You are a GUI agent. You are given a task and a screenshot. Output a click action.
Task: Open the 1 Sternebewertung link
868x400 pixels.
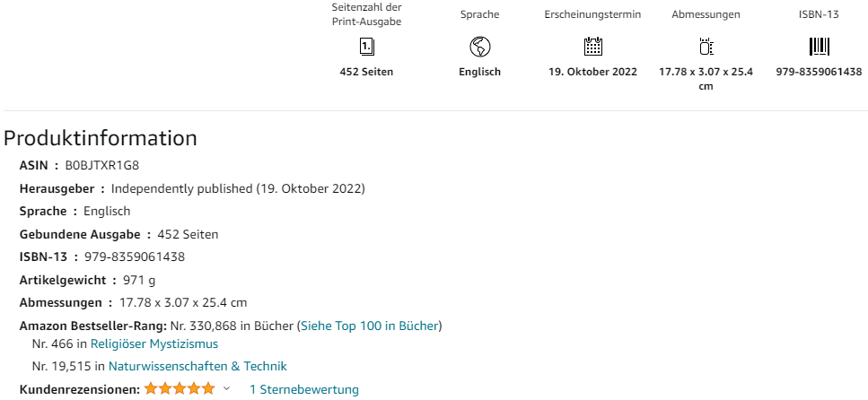[x=304, y=389]
